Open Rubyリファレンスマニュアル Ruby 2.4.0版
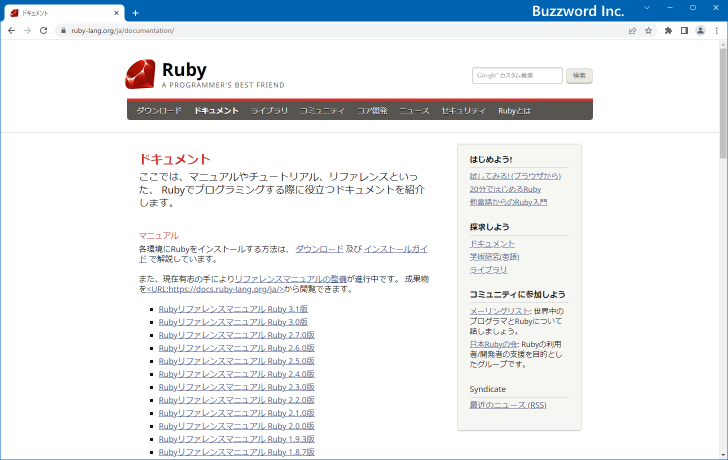This screenshot has height=460, width=728. coord(236,374)
